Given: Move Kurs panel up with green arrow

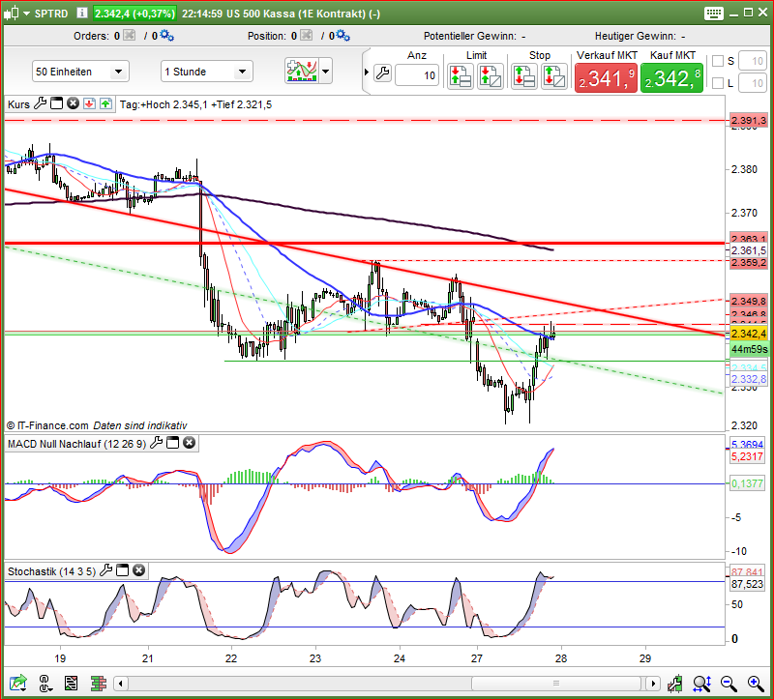Looking at the screenshot, I should click(x=105, y=103).
